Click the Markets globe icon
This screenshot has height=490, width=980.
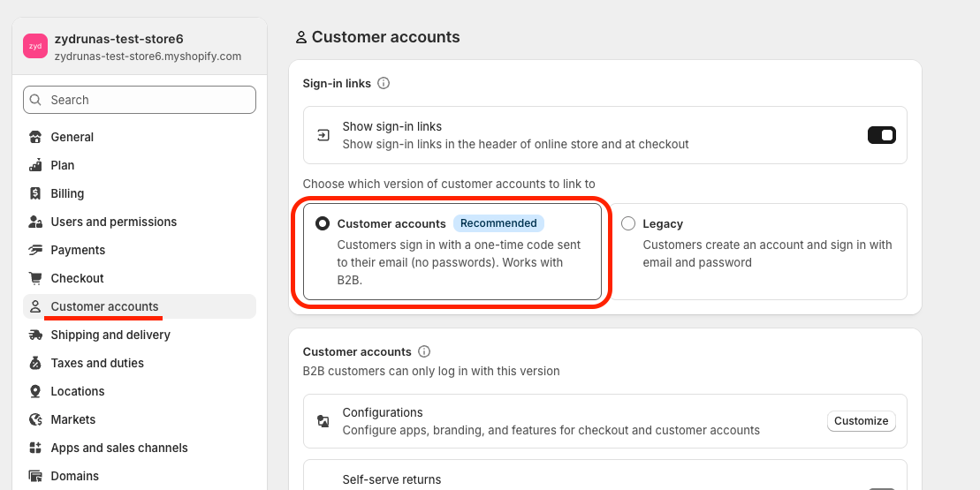35,419
